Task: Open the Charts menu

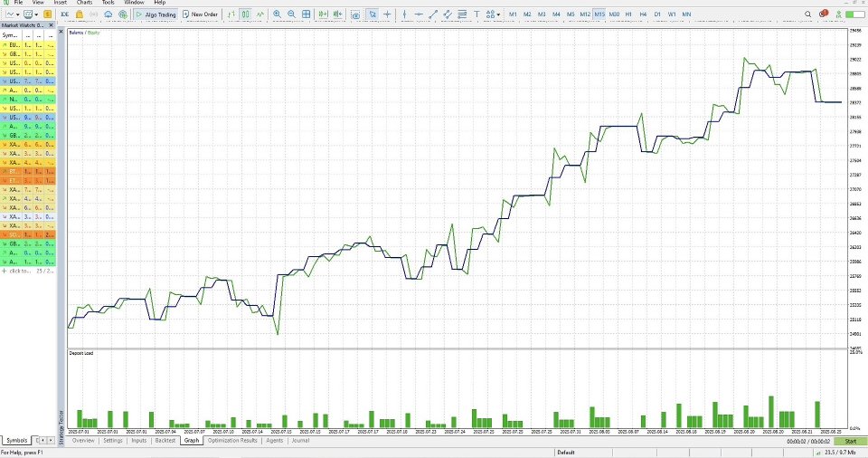Action: click(x=84, y=3)
